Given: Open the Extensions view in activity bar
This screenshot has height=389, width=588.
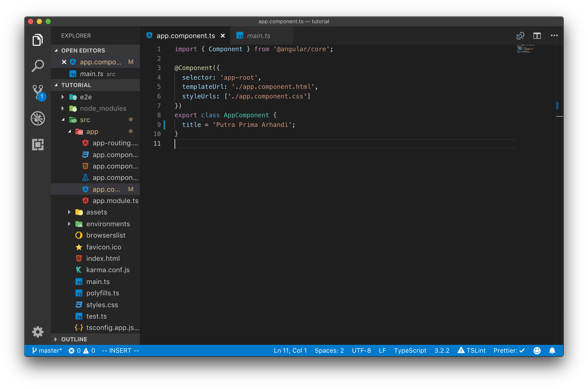Looking at the screenshot, I should (38, 144).
